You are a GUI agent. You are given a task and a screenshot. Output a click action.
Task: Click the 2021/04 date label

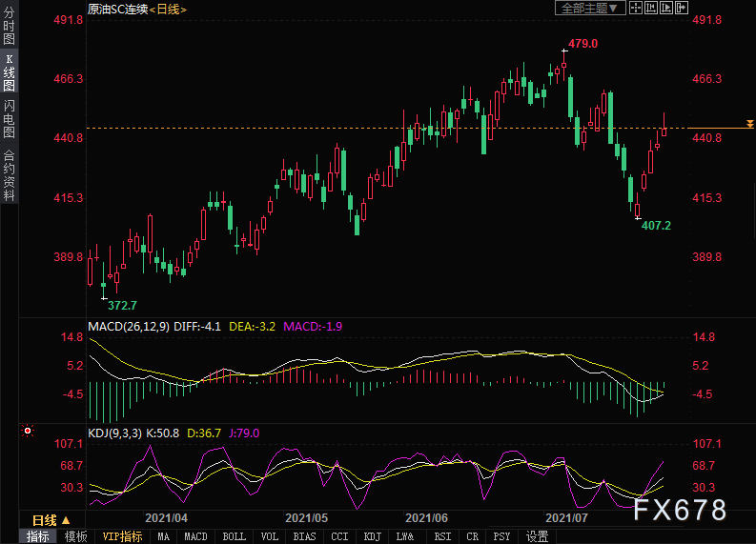(x=166, y=518)
